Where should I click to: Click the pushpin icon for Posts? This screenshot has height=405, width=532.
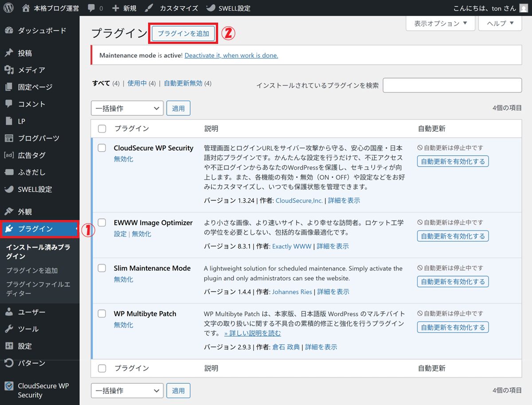[9, 53]
